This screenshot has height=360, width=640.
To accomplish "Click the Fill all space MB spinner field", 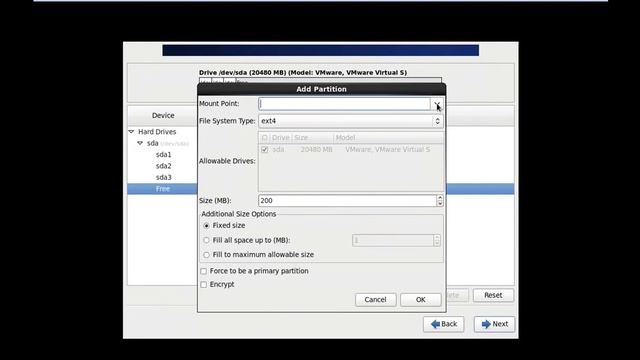I will [x=393, y=240].
